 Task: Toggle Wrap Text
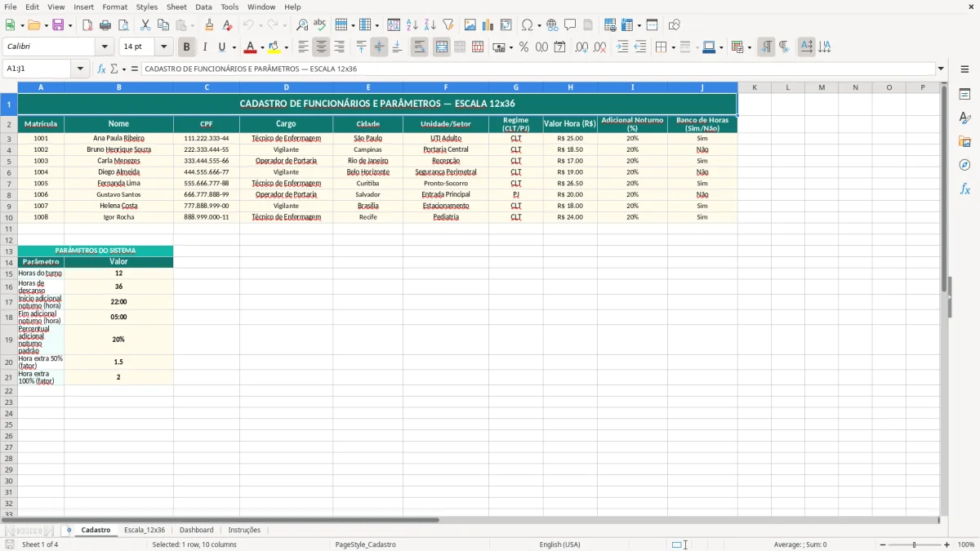419,47
